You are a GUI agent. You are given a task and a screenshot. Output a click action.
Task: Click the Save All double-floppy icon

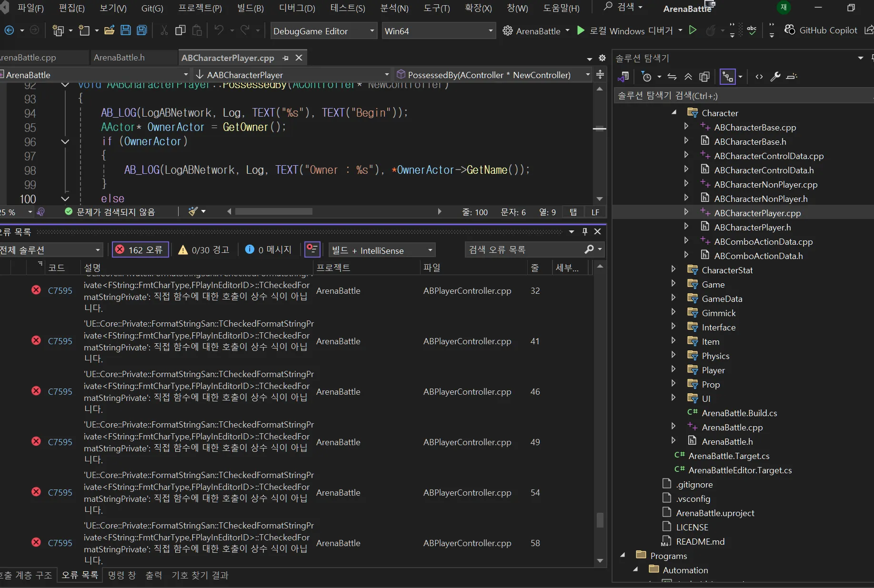(x=142, y=30)
